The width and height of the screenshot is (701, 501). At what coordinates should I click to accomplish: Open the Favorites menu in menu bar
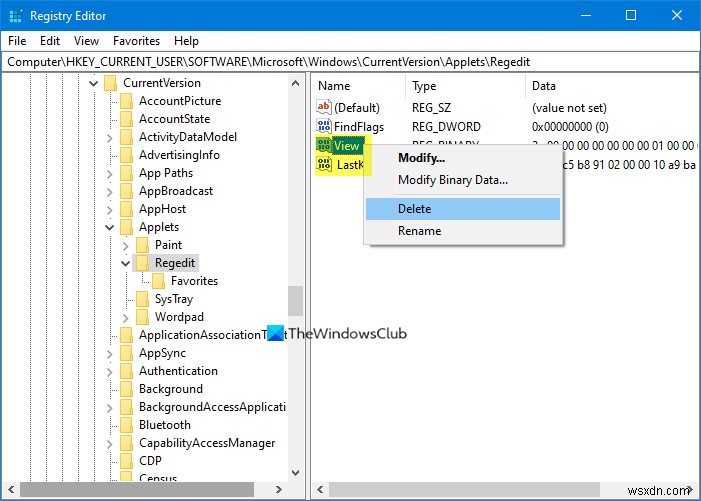pos(136,41)
